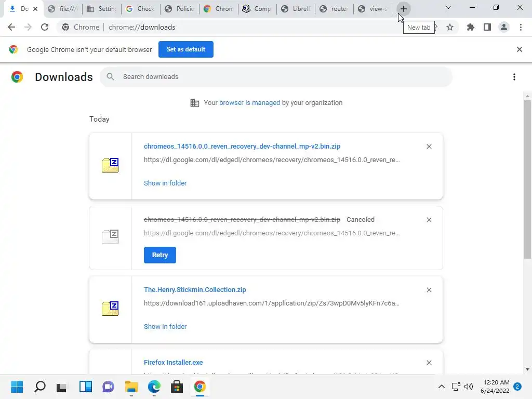Reload the downloads page
The height and width of the screenshot is (399, 532).
click(x=45, y=27)
